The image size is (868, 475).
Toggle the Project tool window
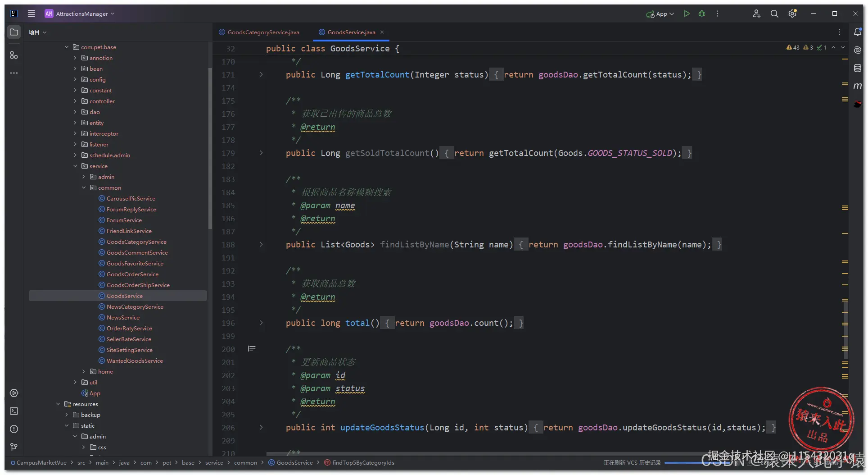coord(14,32)
